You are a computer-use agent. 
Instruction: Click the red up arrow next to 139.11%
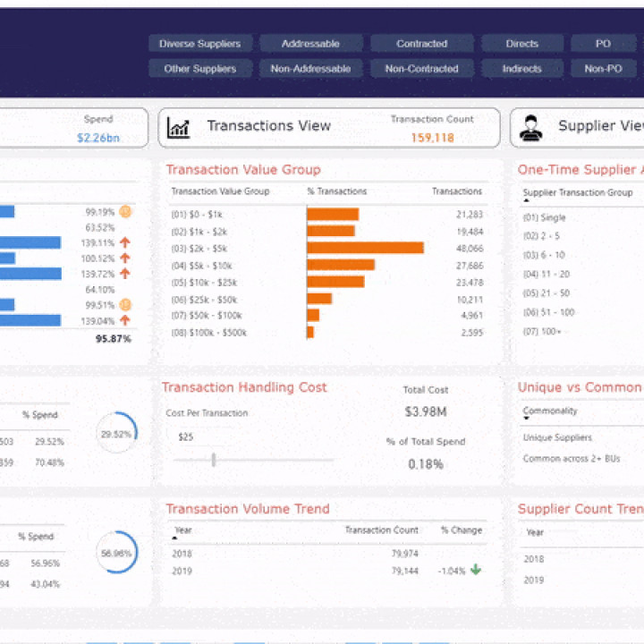coord(125,242)
